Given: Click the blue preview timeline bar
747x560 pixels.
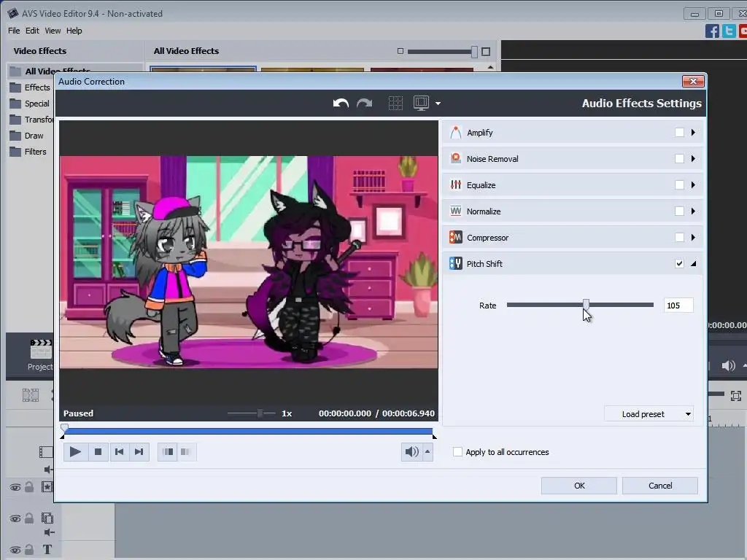Looking at the screenshot, I should click(248, 431).
